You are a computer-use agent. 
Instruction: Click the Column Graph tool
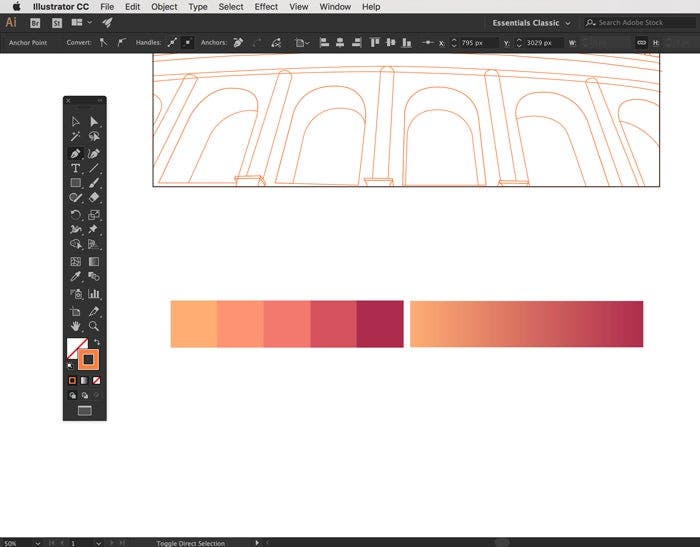pos(94,294)
